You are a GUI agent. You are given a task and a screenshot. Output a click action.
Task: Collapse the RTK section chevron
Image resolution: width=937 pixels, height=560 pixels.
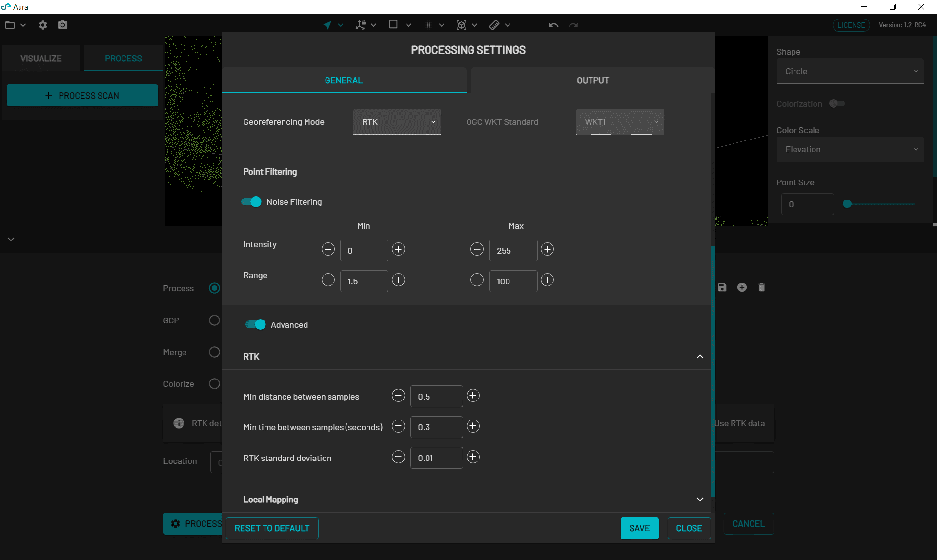tap(700, 357)
